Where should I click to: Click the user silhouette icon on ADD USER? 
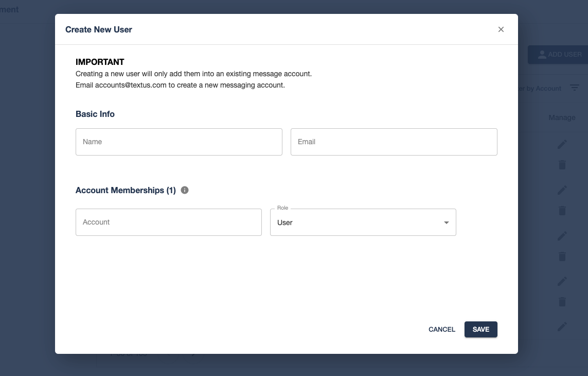(542, 55)
